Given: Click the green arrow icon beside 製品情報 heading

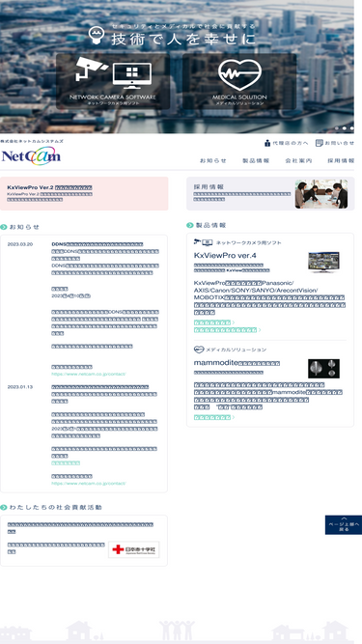Looking at the screenshot, I should click(189, 225).
